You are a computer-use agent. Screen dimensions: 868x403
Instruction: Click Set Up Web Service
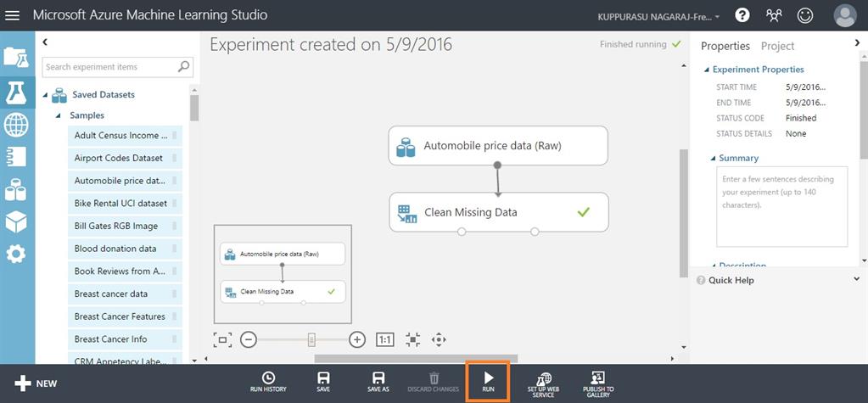(543, 383)
